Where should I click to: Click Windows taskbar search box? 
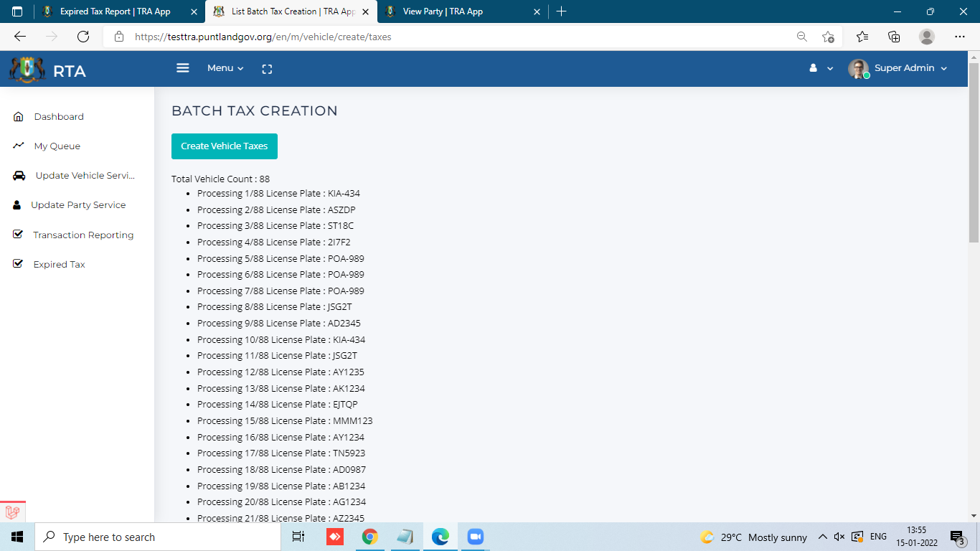(x=156, y=537)
